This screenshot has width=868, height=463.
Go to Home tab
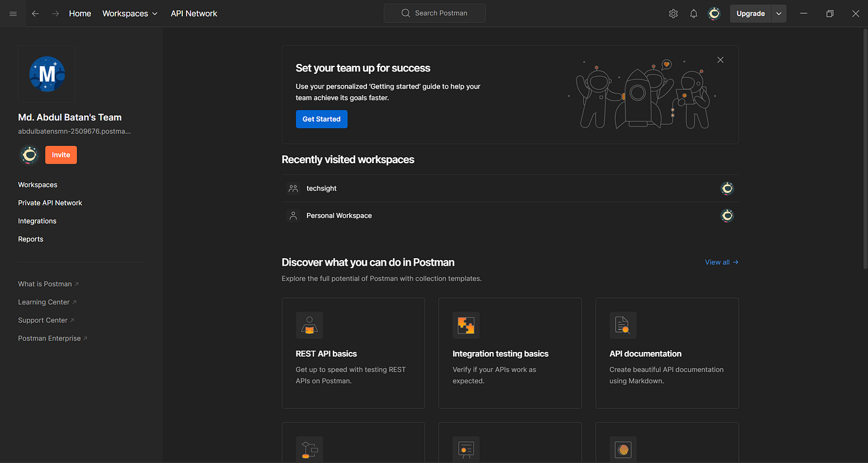(80, 14)
